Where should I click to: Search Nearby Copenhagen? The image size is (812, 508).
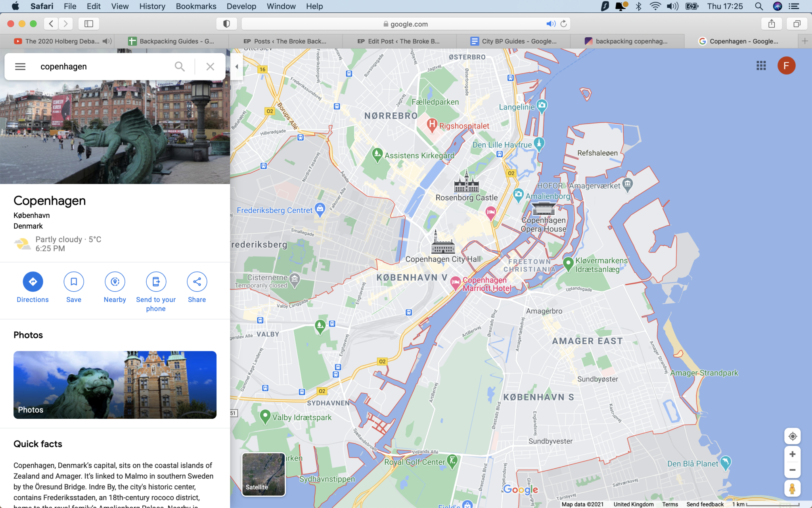pos(115,282)
